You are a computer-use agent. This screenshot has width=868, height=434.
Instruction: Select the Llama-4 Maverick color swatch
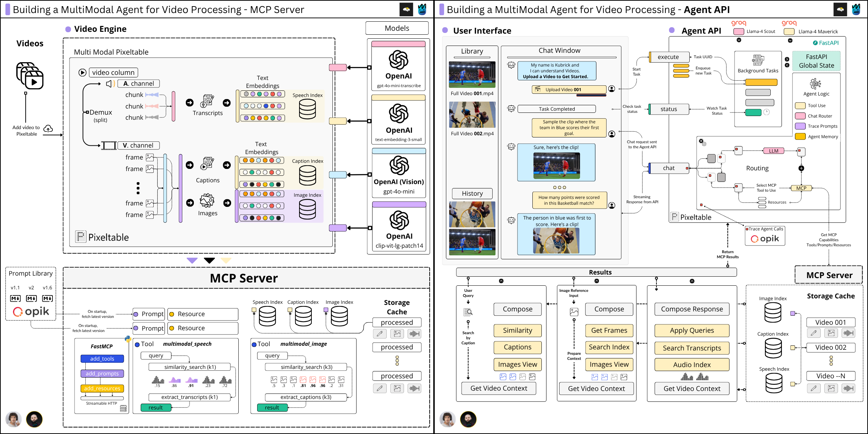click(789, 31)
